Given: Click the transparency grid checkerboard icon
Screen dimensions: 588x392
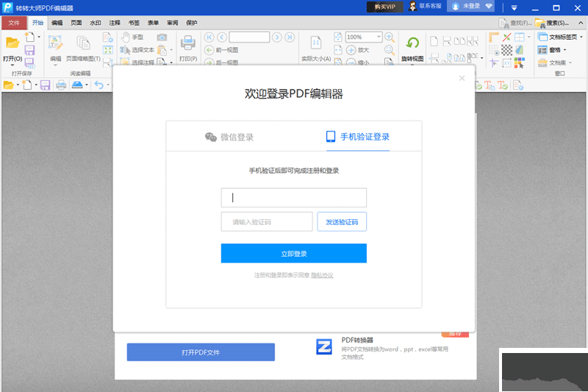Looking at the screenshot, I should (506, 50).
